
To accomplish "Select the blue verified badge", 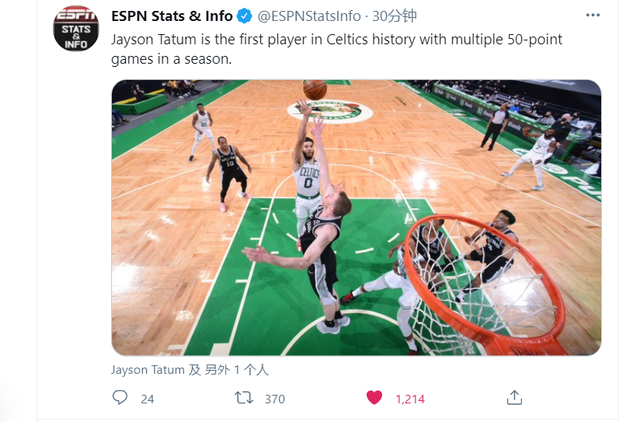I will coord(244,16).
